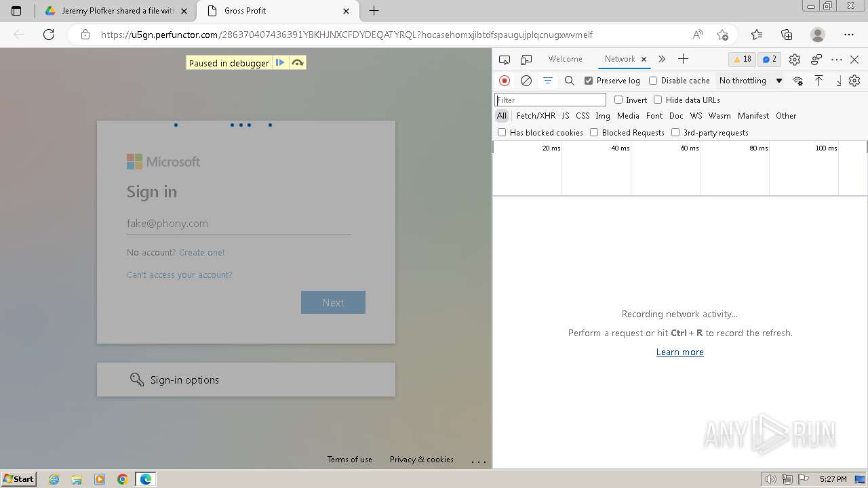Filter requests by CSS type
Screen dimensions: 868x488
pyautogui.click(x=583, y=116)
